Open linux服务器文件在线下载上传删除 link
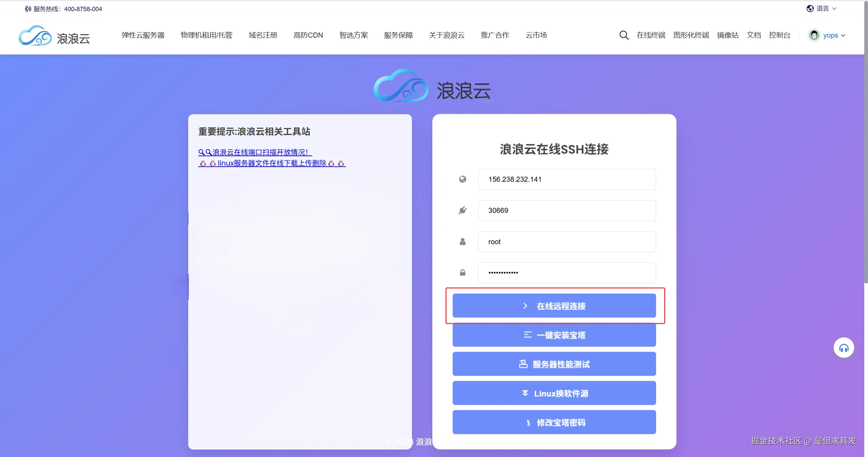This screenshot has width=868, height=457. tap(272, 163)
